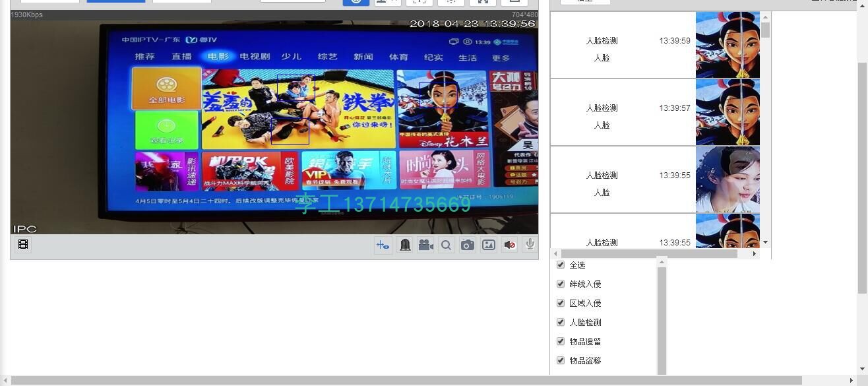Open the face thumbnail captured at 13:39:59

[x=728, y=45]
